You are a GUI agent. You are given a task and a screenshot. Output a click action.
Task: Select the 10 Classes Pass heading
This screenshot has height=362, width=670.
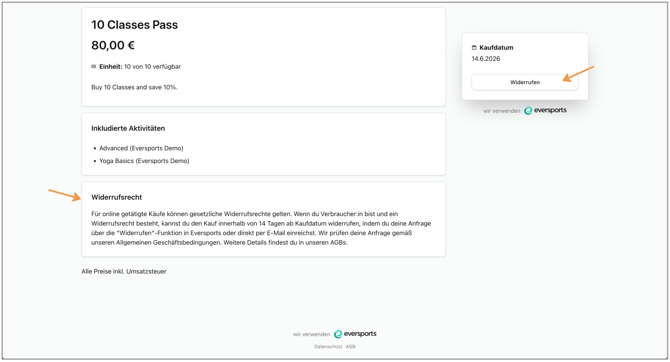135,25
